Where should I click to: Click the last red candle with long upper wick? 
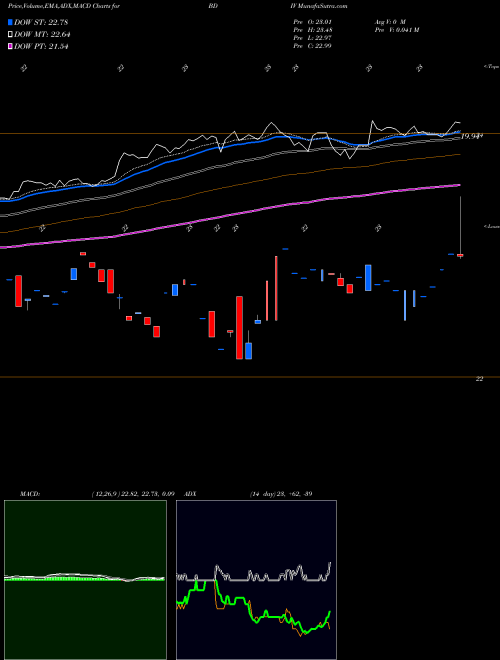point(460,255)
